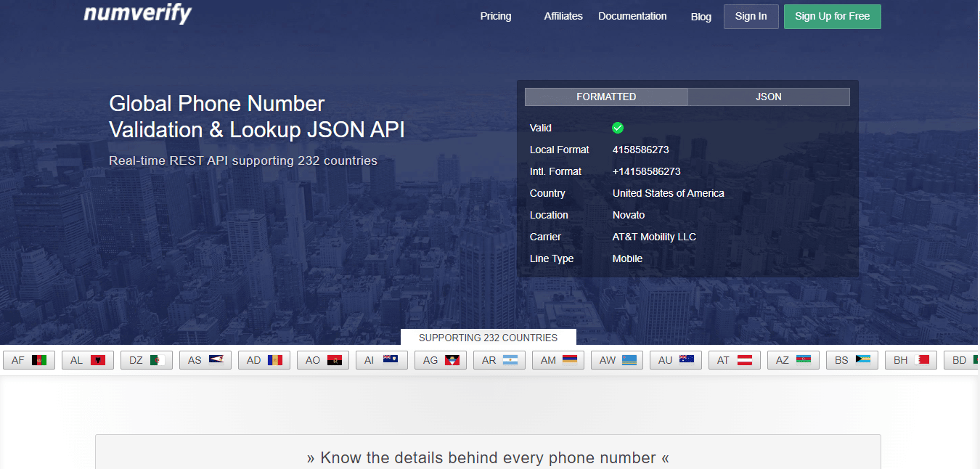Image resolution: width=980 pixels, height=469 pixels.
Task: Switch to the JSON tab
Action: point(768,96)
